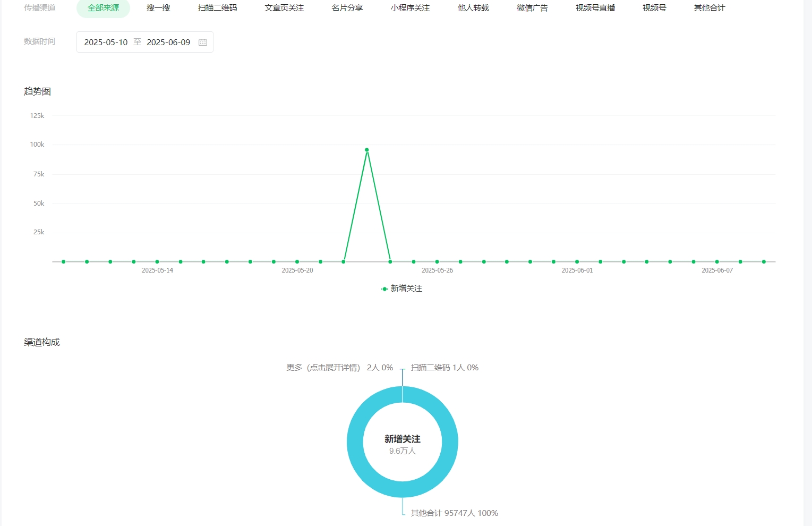Viewport: 812px width, 526px height.
Task: Click the 其他合计 95747人 100% label
Action: (455, 513)
